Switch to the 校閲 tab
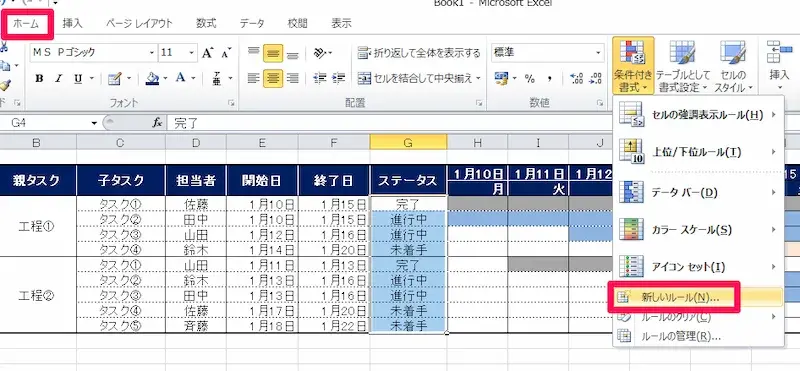This screenshot has height=371, width=800. (297, 23)
